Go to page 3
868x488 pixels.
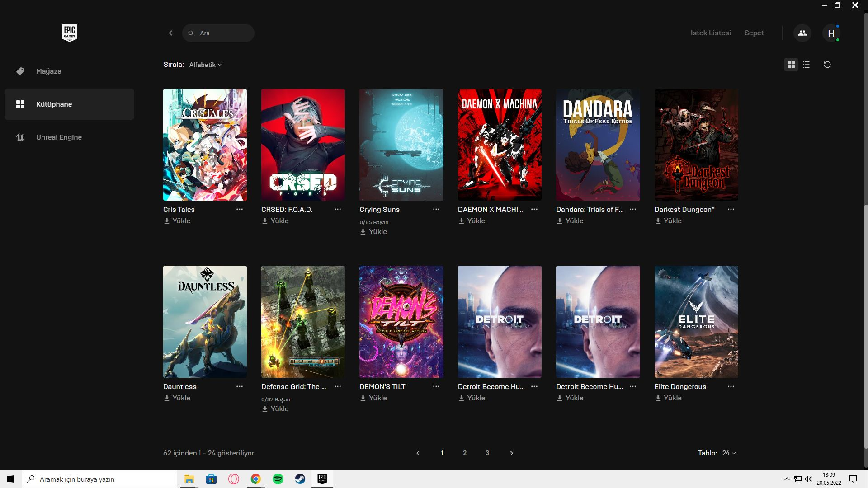[x=487, y=453]
